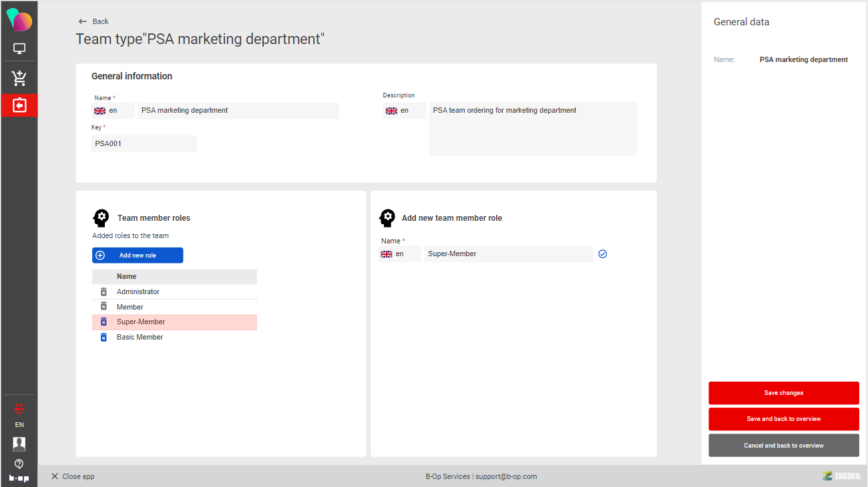
Task: Select the red highlighted sidebar icon
Action: tap(19, 105)
